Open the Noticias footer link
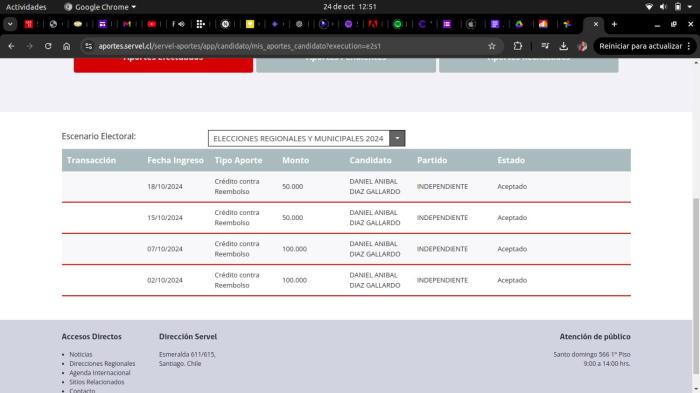This screenshot has height=393, width=700. 81,355
